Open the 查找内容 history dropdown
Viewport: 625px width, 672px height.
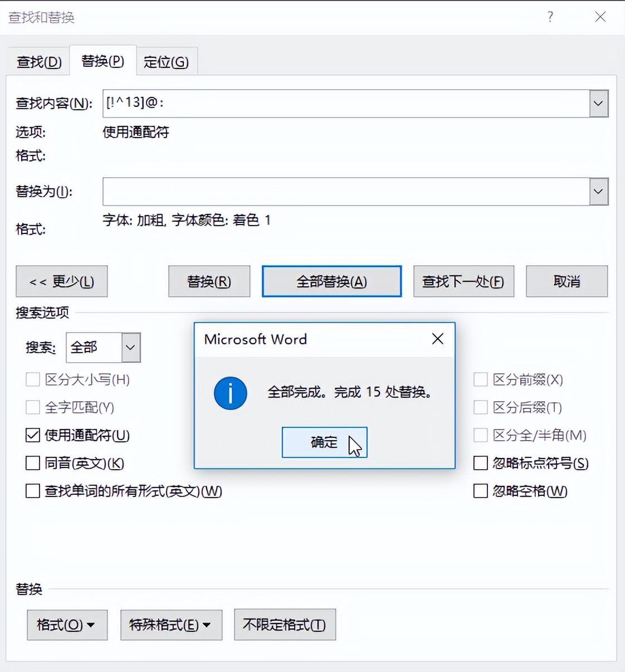click(x=598, y=103)
